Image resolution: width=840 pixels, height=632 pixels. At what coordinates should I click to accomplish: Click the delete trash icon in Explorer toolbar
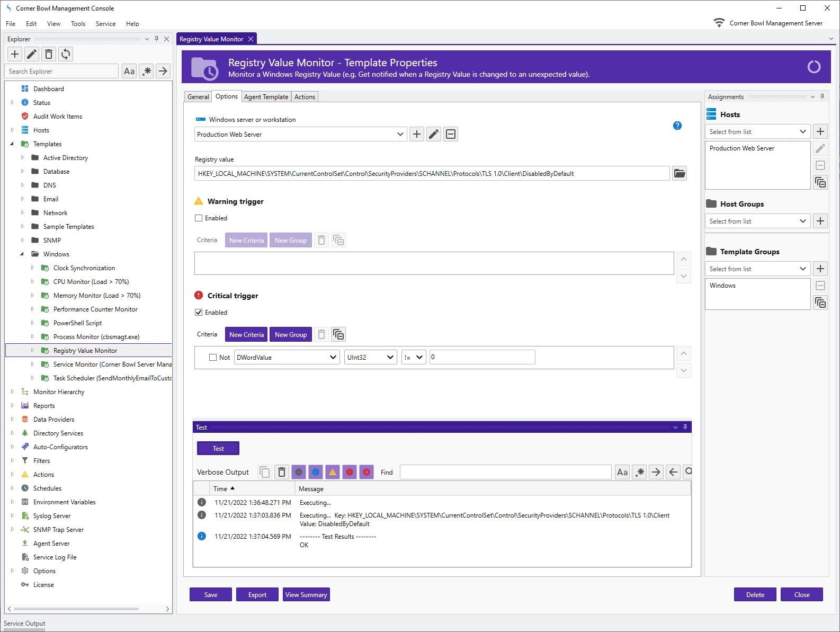point(49,54)
